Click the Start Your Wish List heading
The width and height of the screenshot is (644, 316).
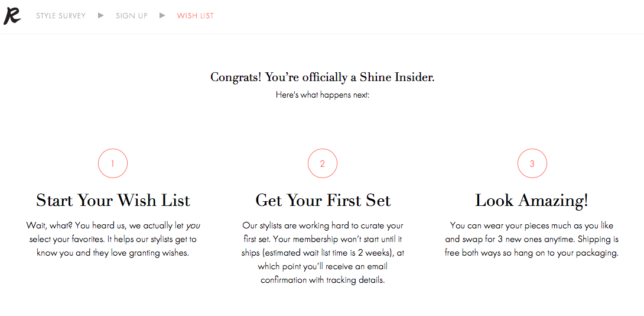click(x=113, y=201)
